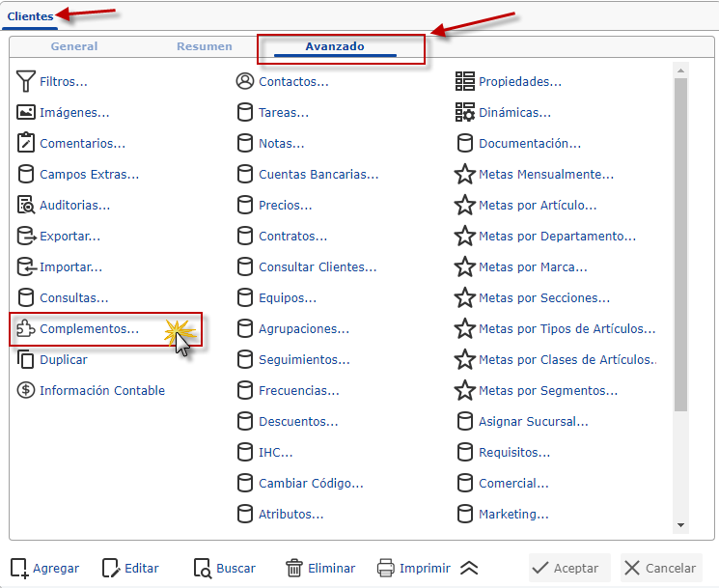Click the Agregar new record icon
Screen dimensions: 719x588
click(19, 568)
